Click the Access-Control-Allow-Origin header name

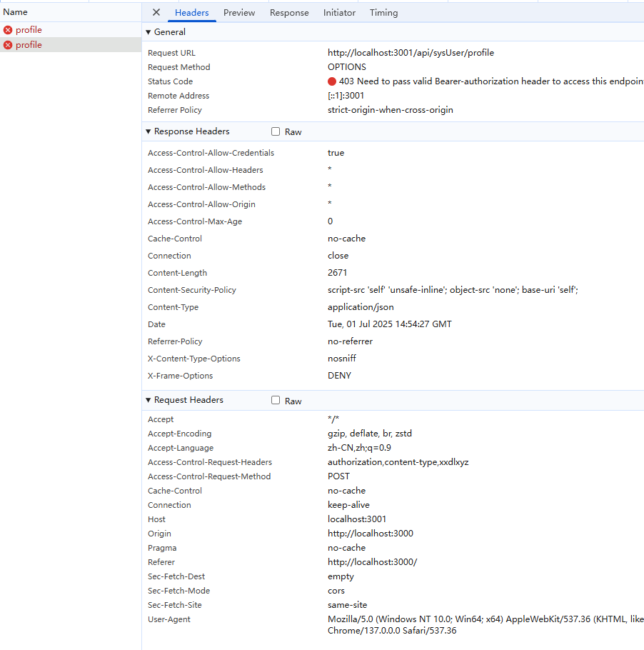[x=201, y=204]
